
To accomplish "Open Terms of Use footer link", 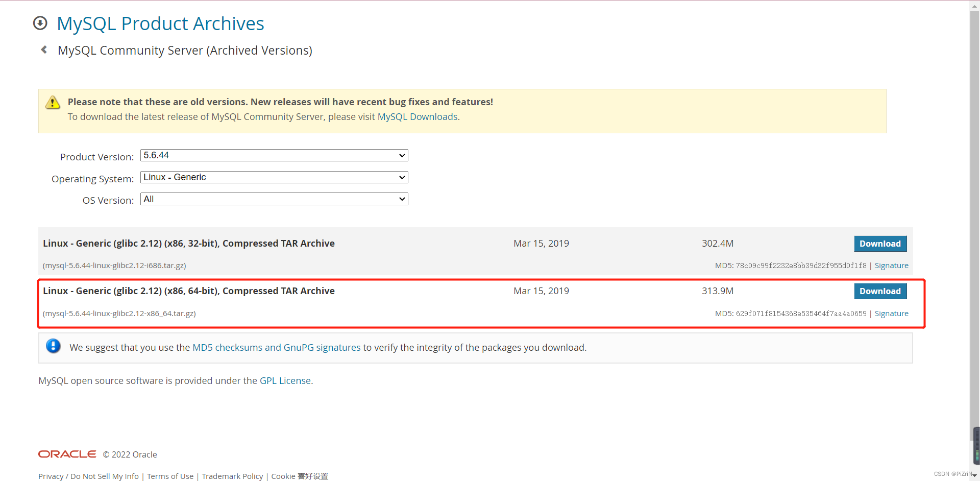I will (x=170, y=476).
